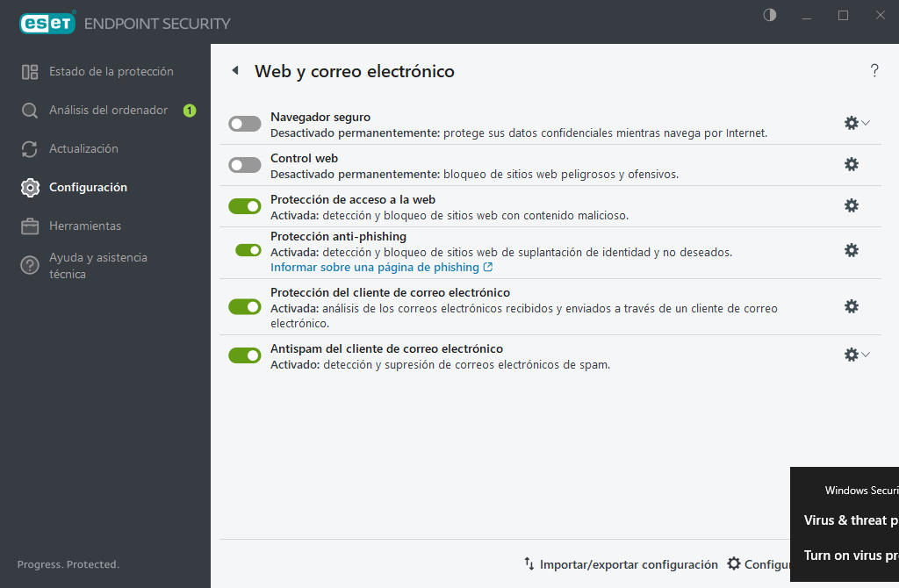899x588 pixels.
Task: Click the Control web title text
Action: click(304, 158)
